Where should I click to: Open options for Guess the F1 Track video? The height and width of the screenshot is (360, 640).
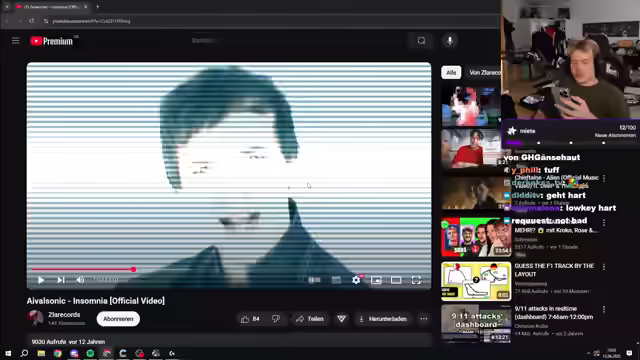click(x=604, y=267)
